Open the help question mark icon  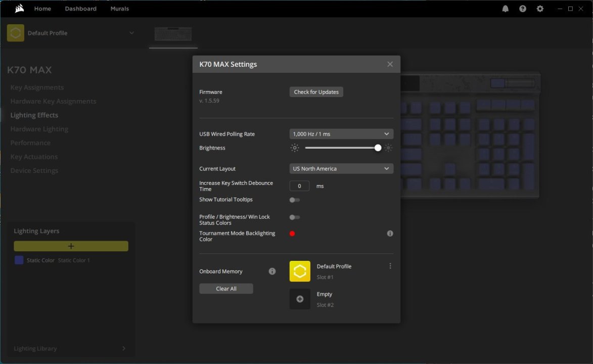(523, 9)
